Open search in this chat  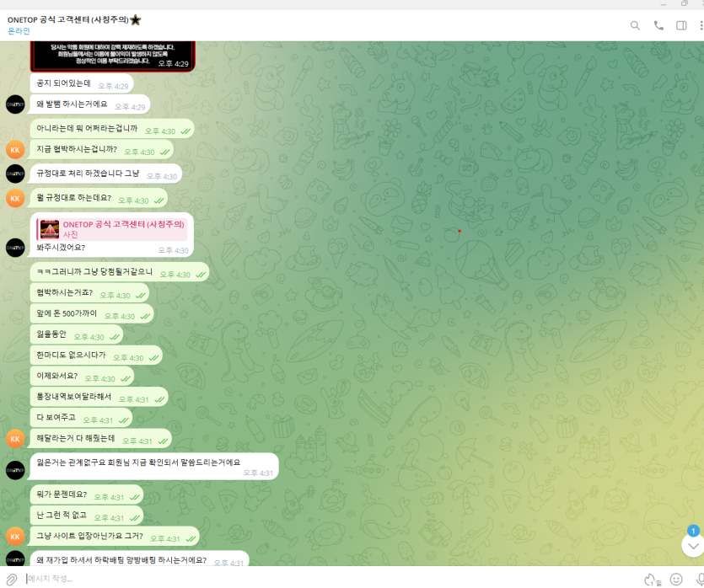coord(635,25)
